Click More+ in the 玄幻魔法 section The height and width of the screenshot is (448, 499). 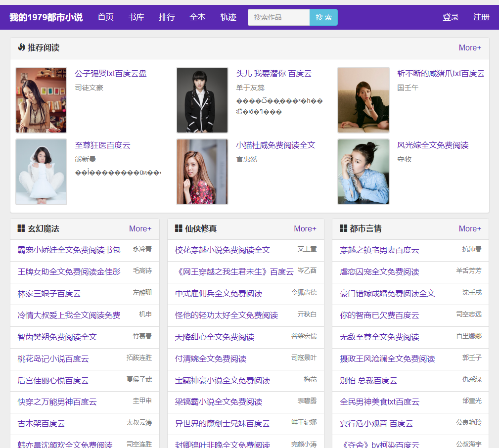[140, 228]
